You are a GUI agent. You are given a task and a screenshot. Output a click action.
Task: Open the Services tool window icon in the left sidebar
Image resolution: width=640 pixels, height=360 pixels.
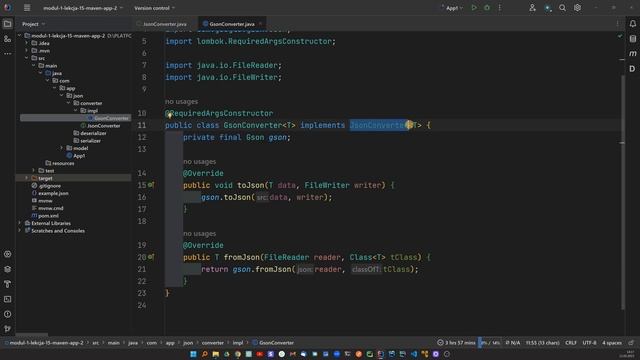[7, 254]
